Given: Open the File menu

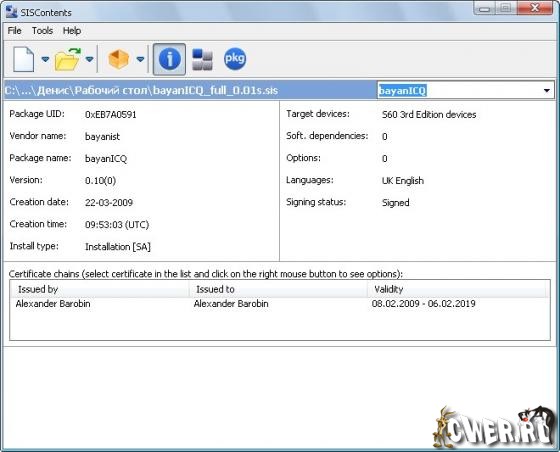Looking at the screenshot, I should pos(15,31).
